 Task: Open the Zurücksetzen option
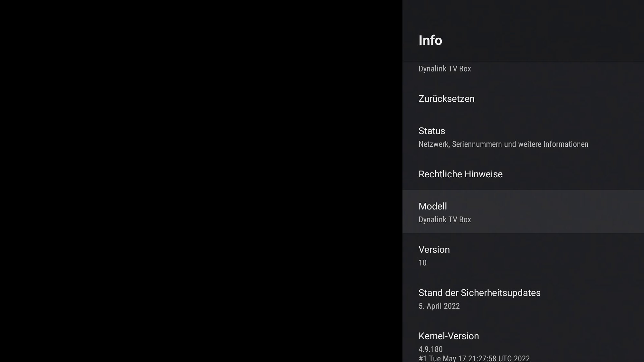[523, 99]
